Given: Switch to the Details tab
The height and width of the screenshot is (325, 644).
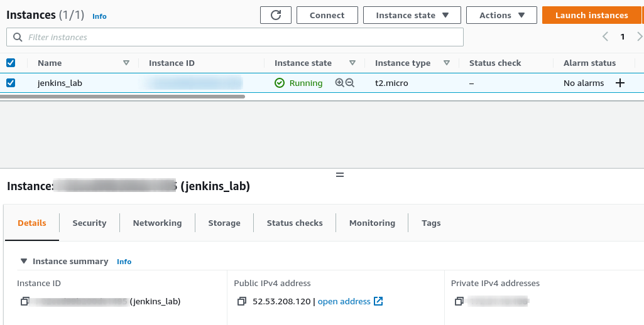Looking at the screenshot, I should pos(32,223).
